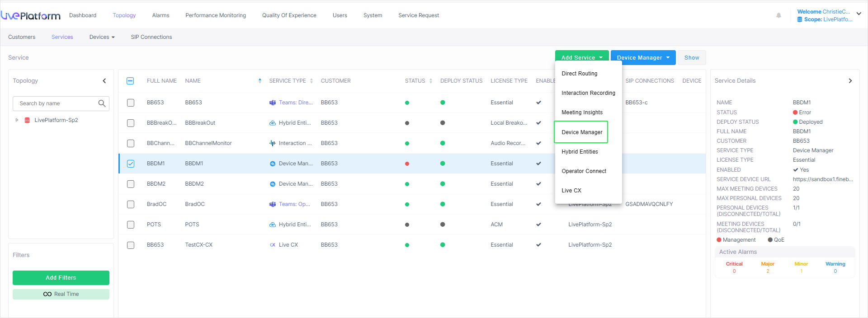
Task: Click the Real Time button
Action: point(61,294)
